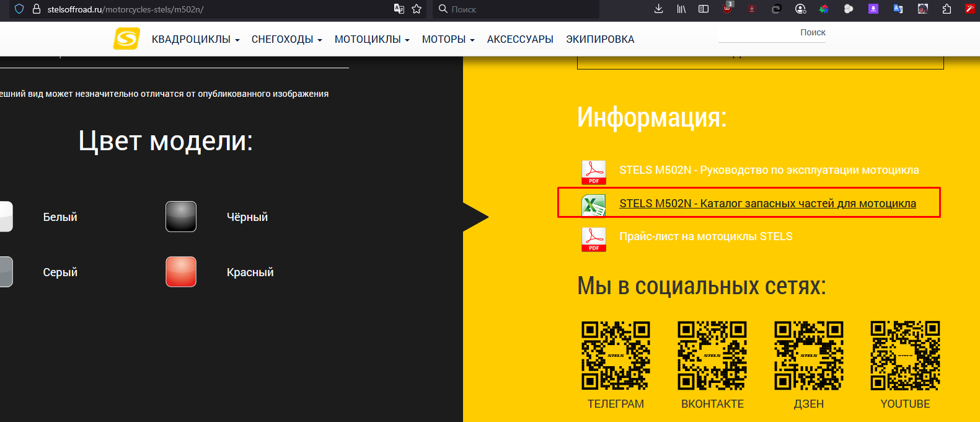The width and height of the screenshot is (980, 422).
Task: Click the ДЗЕН label
Action: click(x=809, y=404)
